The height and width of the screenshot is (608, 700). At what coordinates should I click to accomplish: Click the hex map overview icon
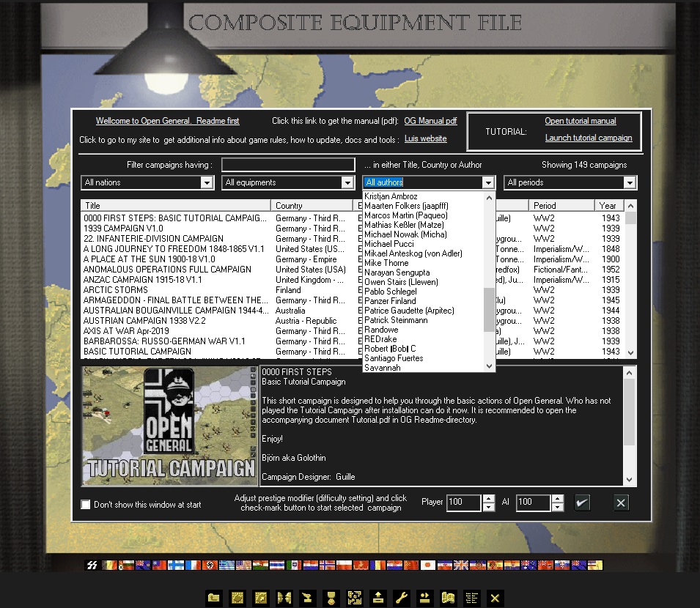pos(355,598)
